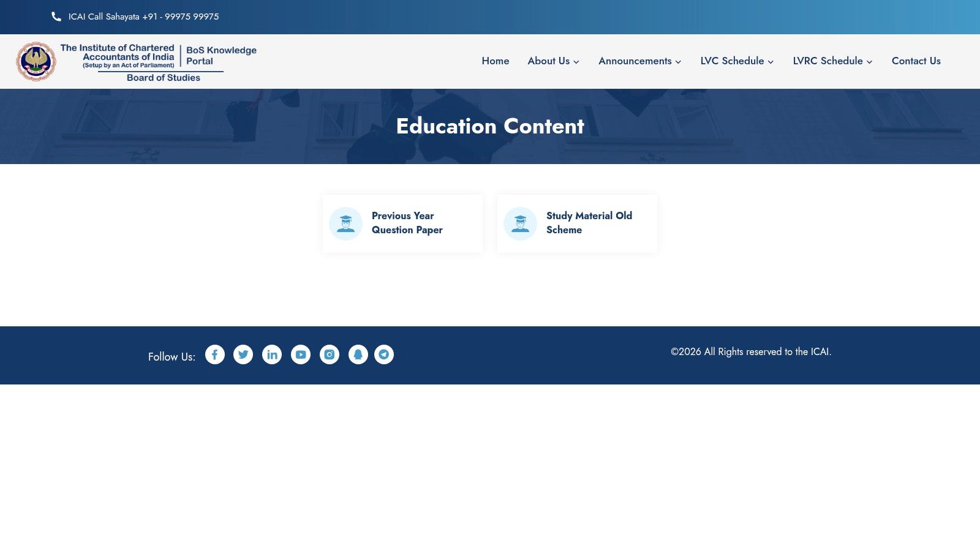Open the YouTube social icon

[301, 354]
